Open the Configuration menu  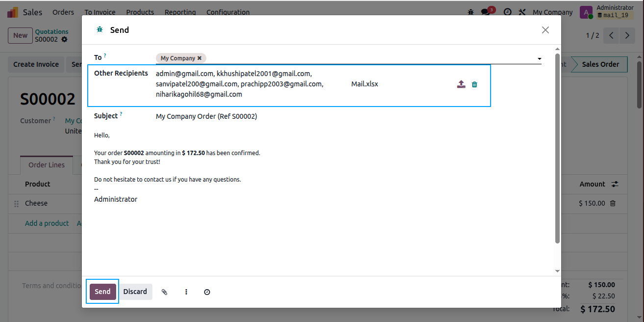click(x=228, y=12)
